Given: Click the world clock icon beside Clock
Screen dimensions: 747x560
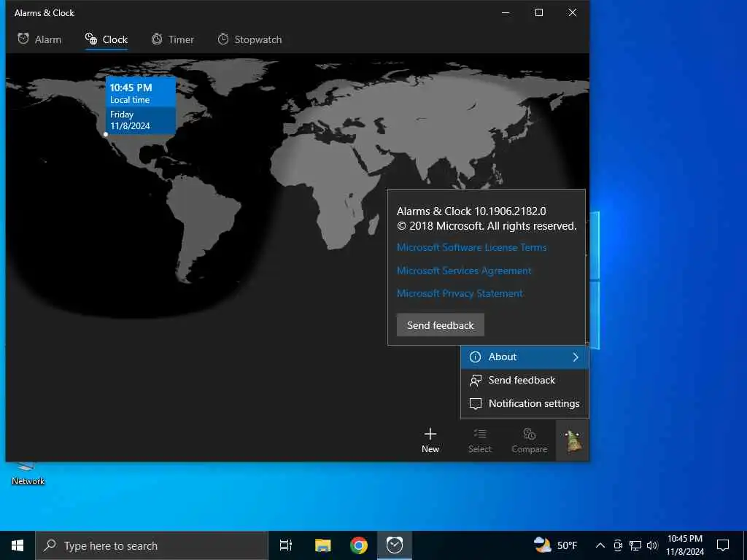Looking at the screenshot, I should [91, 39].
